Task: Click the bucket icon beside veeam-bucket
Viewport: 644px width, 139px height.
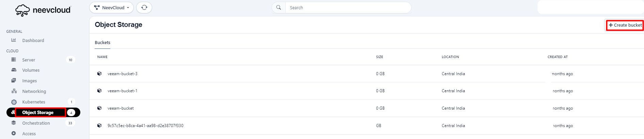Action: [99, 108]
